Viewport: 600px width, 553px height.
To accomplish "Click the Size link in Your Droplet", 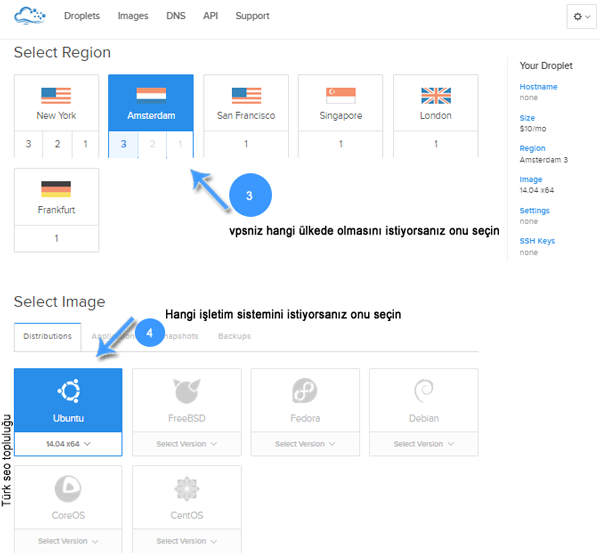I will tap(527, 118).
